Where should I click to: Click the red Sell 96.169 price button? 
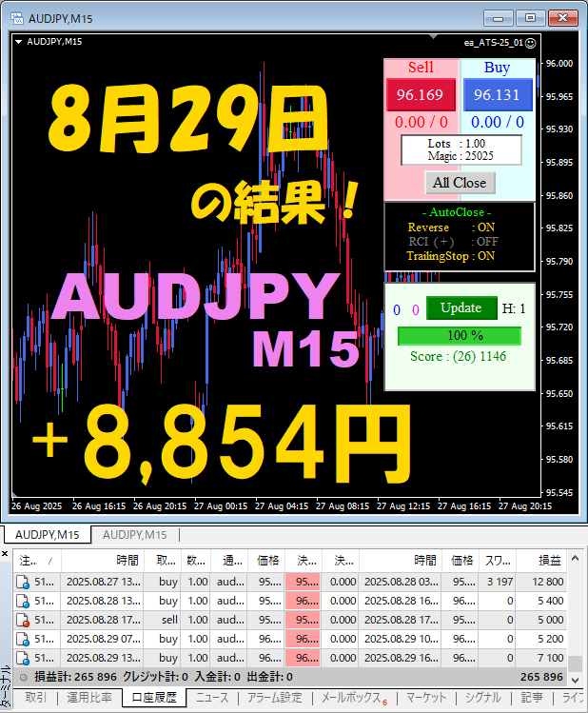click(421, 94)
